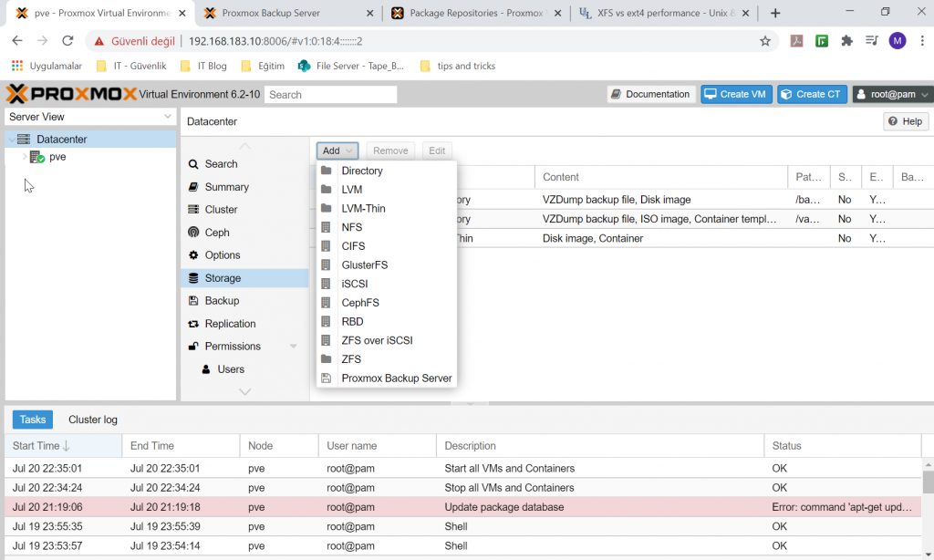The image size is (934, 560).
Task: Open the Users section
Action: [244, 369]
